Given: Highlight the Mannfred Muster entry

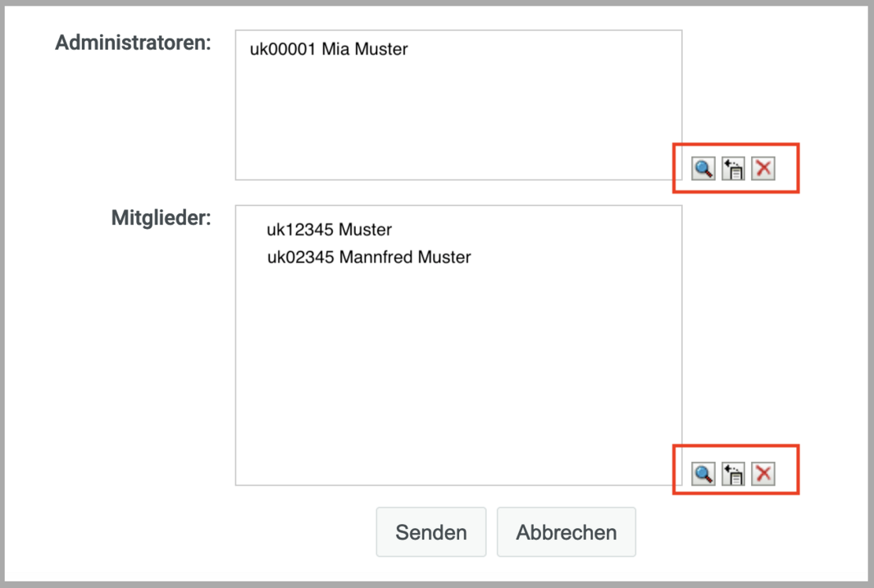Looking at the screenshot, I should point(368,257).
